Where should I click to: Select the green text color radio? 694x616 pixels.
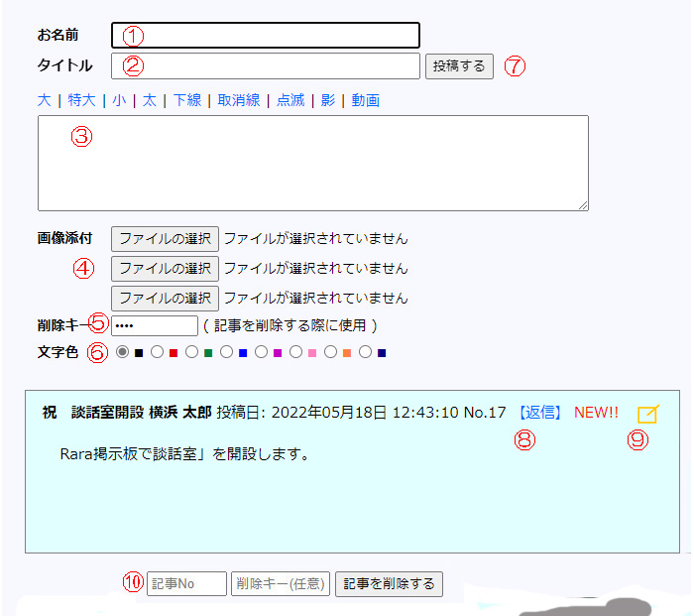[x=191, y=352]
